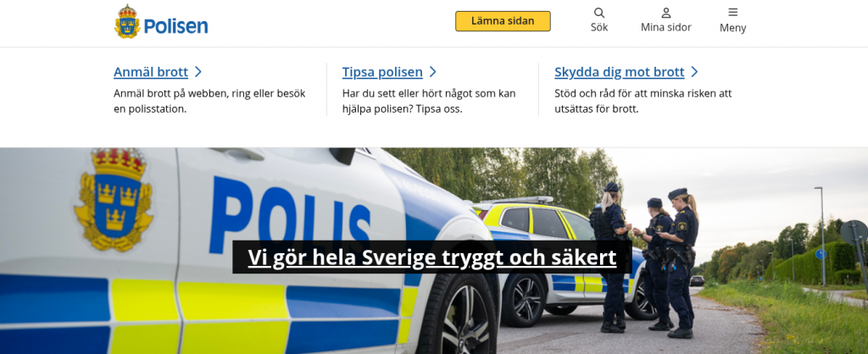868x354 pixels.
Task: Click the yellow Lämna sidan button
Action: [x=503, y=21]
